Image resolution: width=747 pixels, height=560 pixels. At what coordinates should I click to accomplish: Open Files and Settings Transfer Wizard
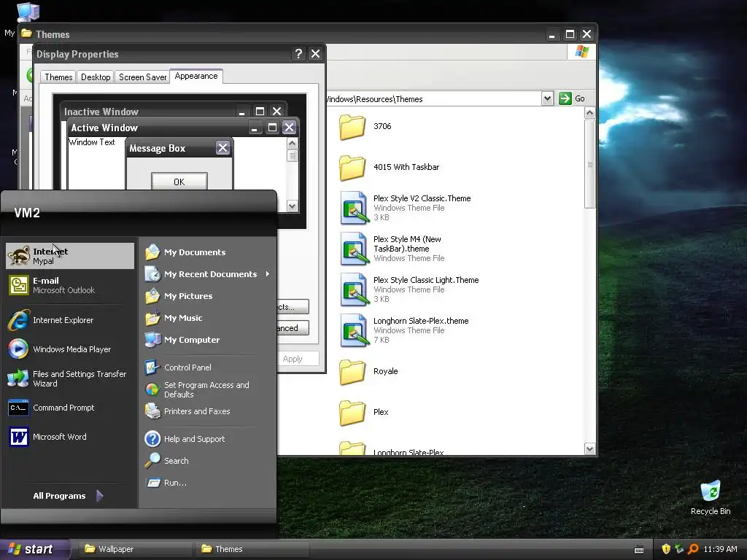[70, 378]
